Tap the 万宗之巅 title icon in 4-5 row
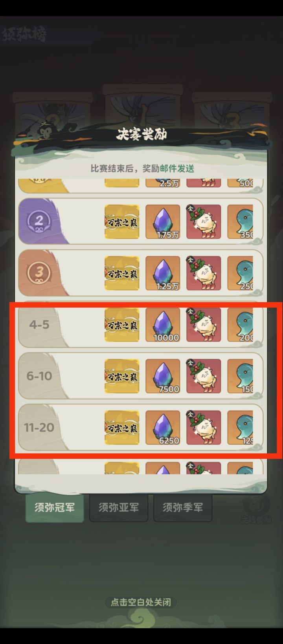Screen dimensions: 283x644 coord(122,324)
